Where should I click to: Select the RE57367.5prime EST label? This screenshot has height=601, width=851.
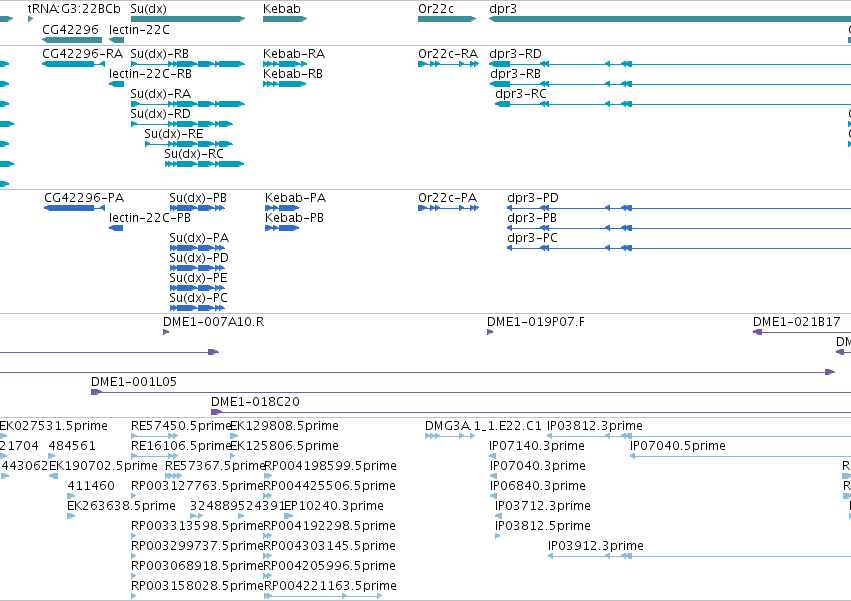click(215, 466)
